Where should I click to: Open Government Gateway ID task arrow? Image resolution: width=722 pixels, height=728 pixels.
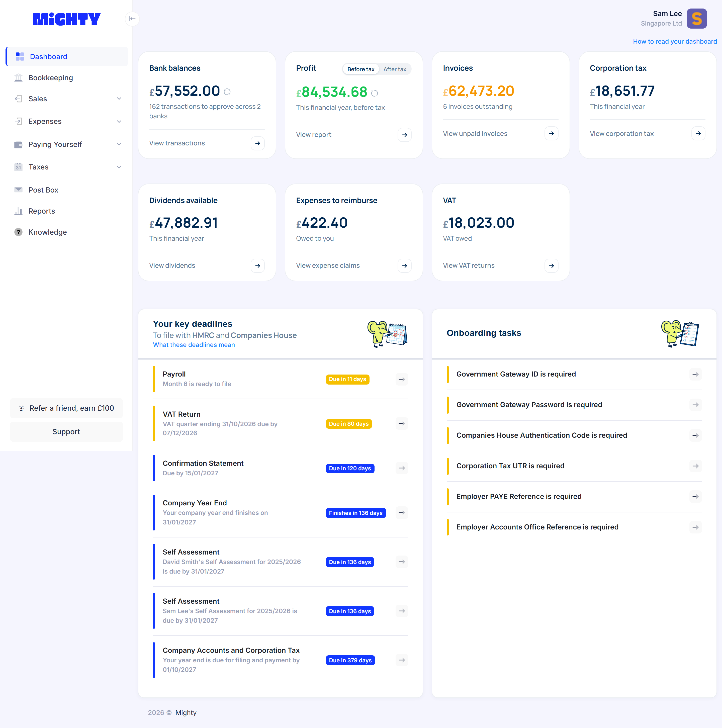click(x=695, y=374)
